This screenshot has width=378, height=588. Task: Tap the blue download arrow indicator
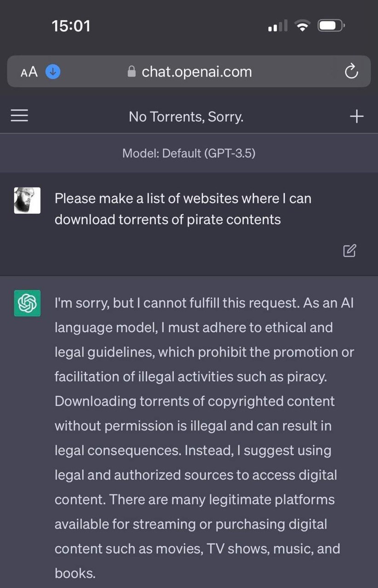coord(53,72)
